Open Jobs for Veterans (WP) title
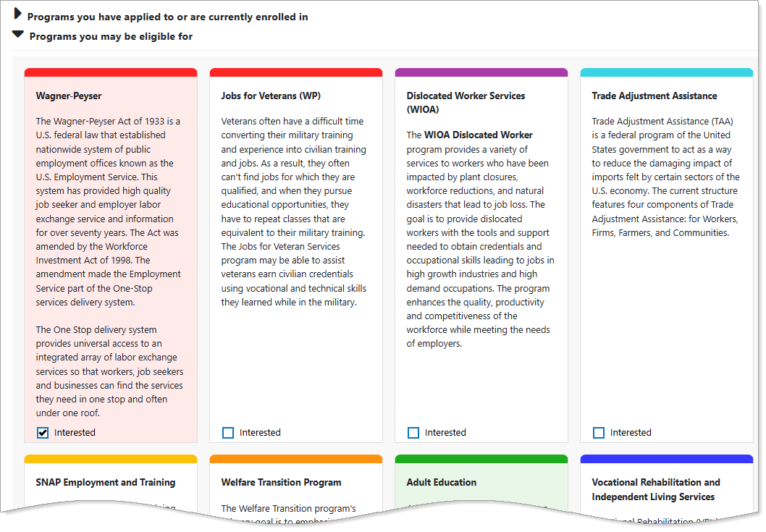The height and width of the screenshot is (532, 766). (x=271, y=96)
